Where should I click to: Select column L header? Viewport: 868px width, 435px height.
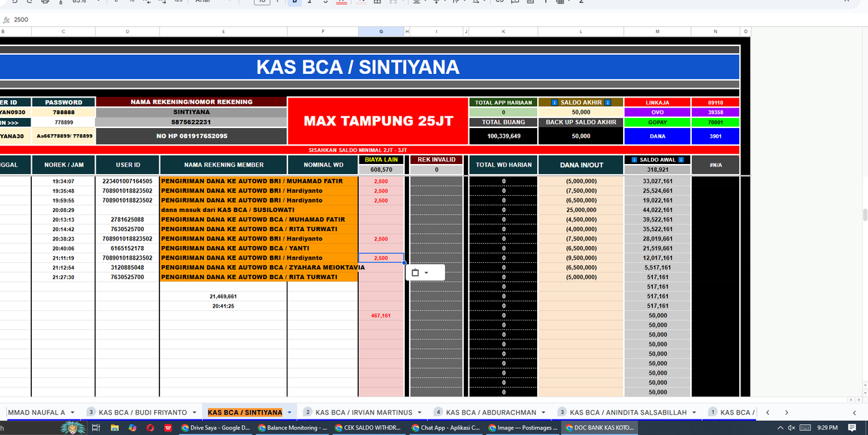580,31
